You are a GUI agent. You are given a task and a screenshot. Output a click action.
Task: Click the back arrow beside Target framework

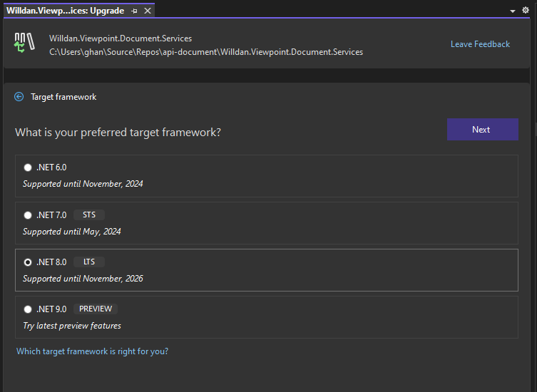[19, 97]
